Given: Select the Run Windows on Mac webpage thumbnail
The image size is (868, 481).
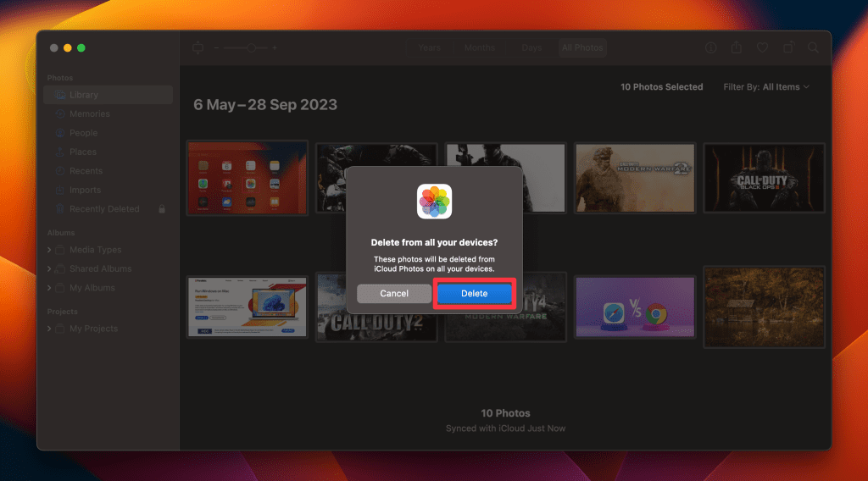Looking at the screenshot, I should [x=247, y=307].
